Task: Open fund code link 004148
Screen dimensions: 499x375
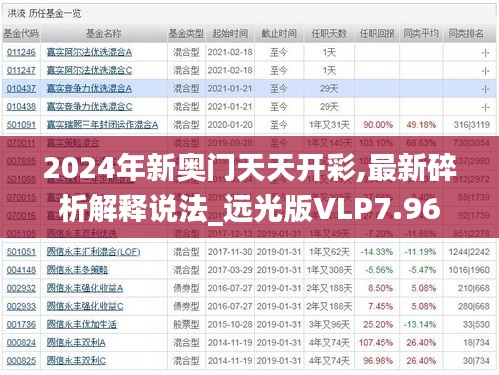Action: (x=21, y=270)
